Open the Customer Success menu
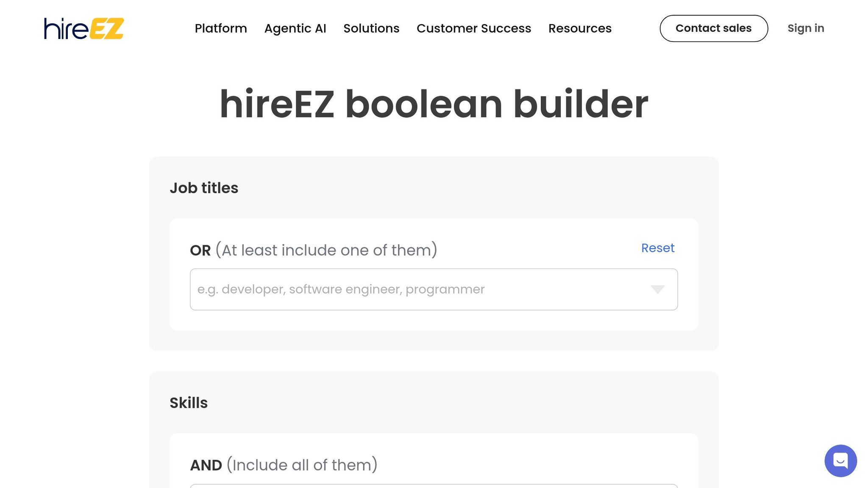 (x=474, y=28)
